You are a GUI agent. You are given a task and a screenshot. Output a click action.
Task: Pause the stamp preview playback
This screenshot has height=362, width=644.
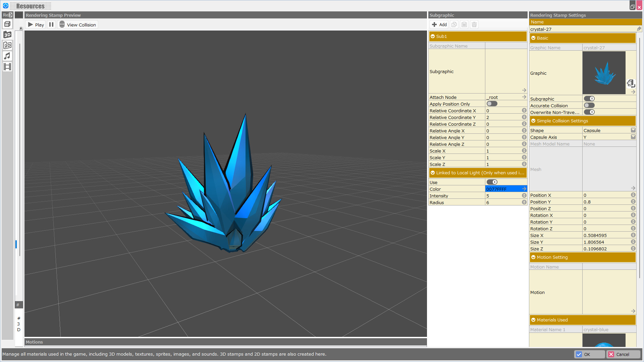point(51,24)
